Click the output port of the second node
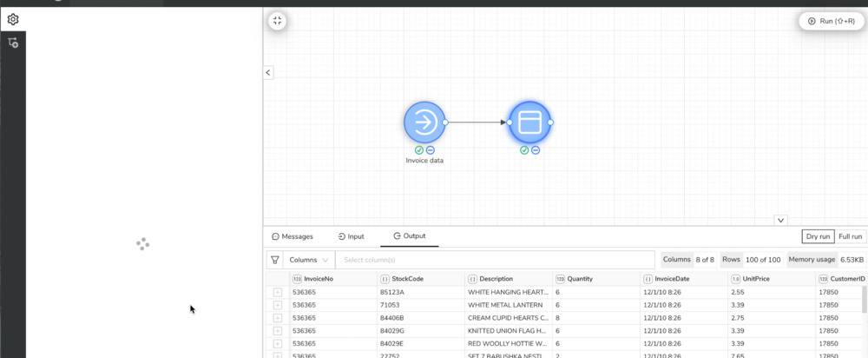Image resolution: width=868 pixels, height=358 pixels. click(x=550, y=123)
